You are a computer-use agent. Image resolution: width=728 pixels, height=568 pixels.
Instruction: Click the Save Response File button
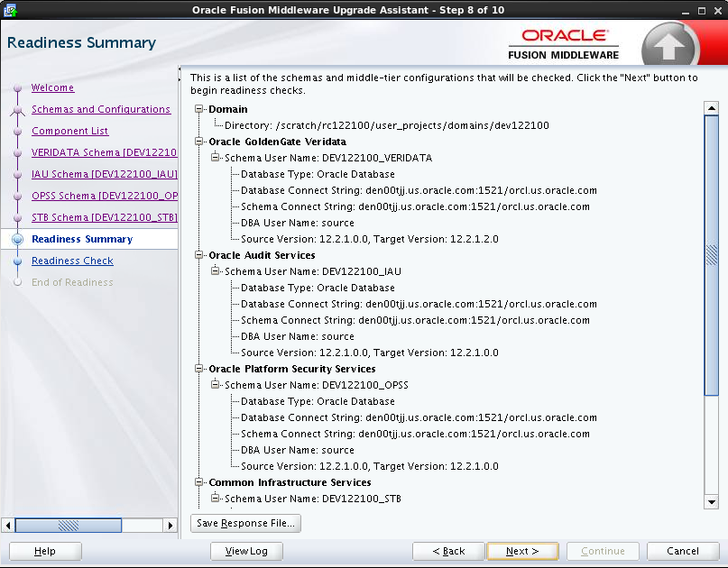[x=245, y=523]
